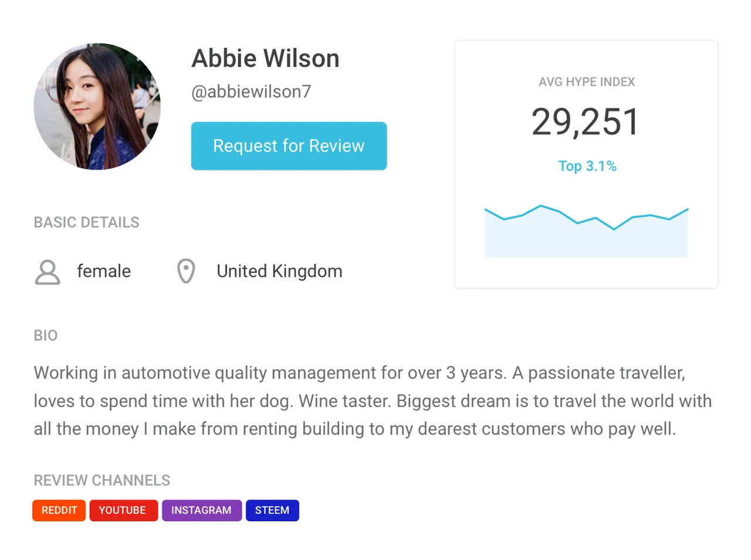Click the BASIC DETAILS section heading
This screenshot has height=560, width=751.
coord(87,222)
